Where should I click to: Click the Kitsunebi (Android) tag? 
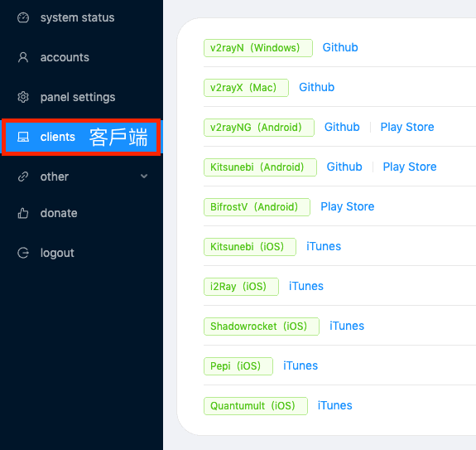click(260, 167)
